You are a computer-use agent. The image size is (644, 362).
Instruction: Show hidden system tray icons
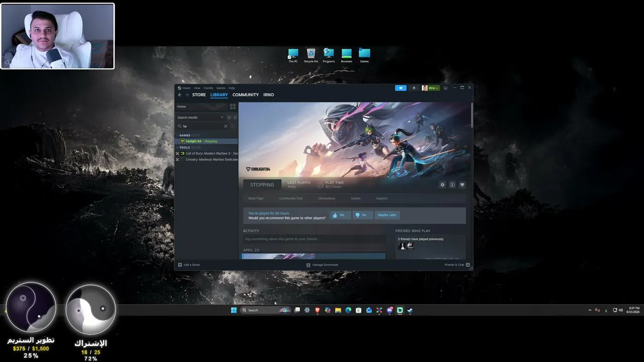pos(590,310)
